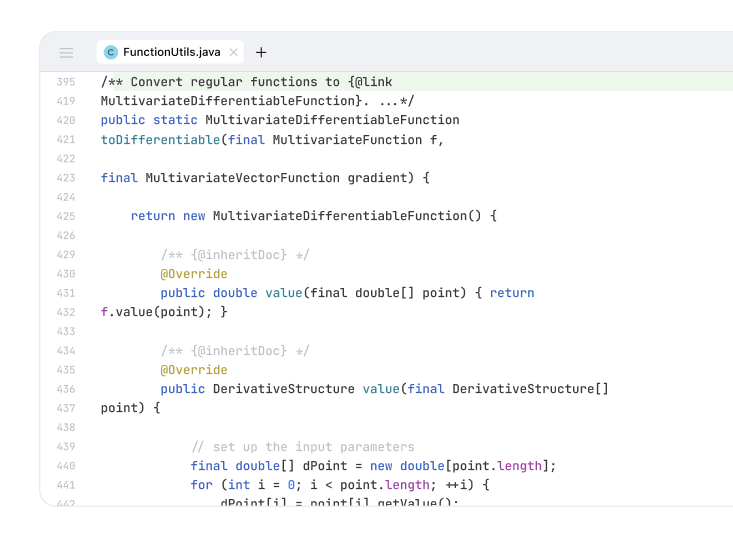
Task: Click the {@inheritDoc} comment on line 434
Action: (234, 351)
